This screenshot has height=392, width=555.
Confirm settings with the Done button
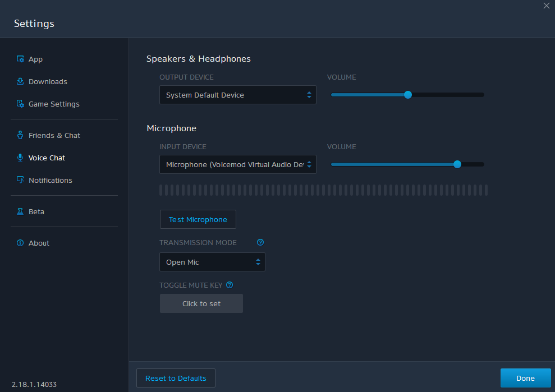[525, 378]
